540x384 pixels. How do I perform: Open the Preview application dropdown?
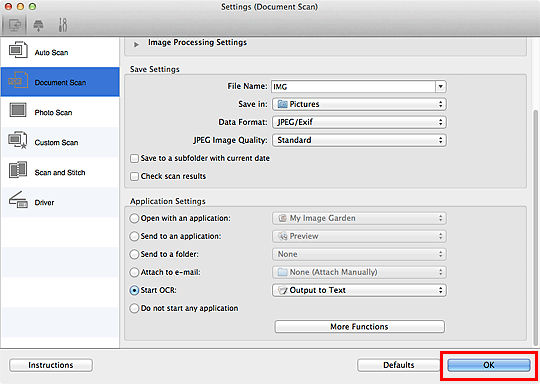click(x=359, y=236)
